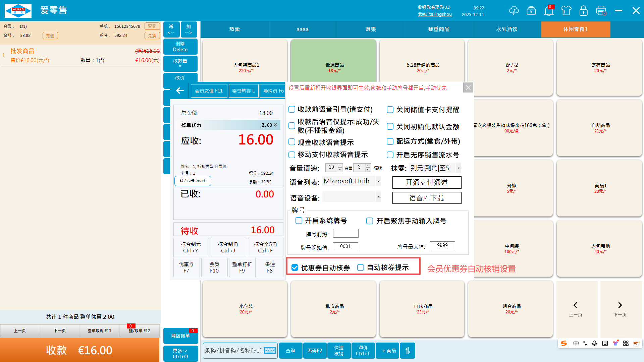Viewport: 644px width, 362px height.
Task: Enable 开启系统牌号 checkbox
Action: (299, 221)
